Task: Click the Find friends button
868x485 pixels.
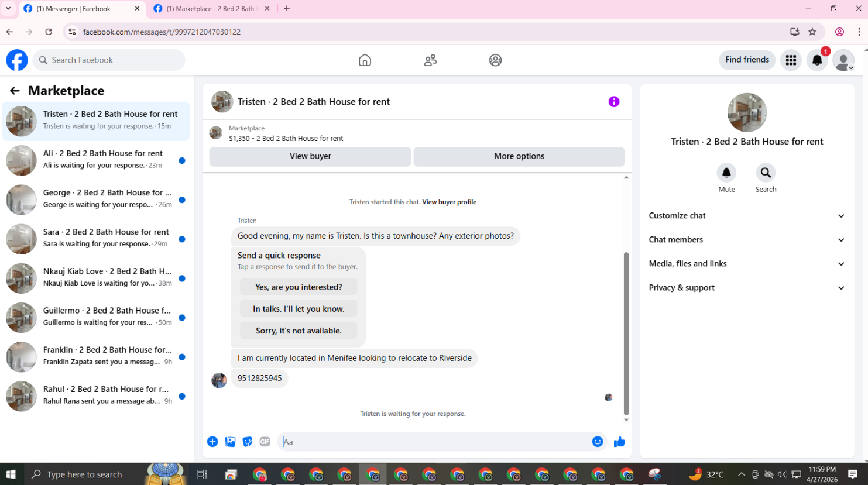Action: pos(747,60)
